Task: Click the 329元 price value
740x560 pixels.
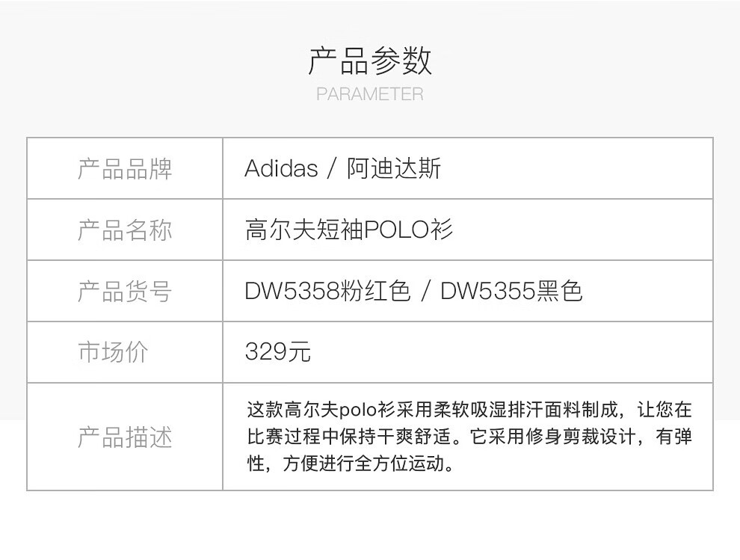Action: tap(277, 351)
